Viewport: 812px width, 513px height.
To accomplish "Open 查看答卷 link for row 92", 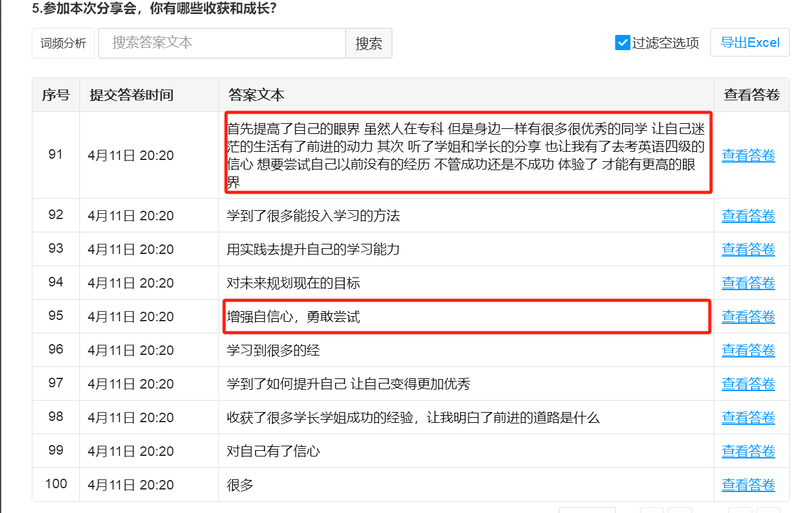I will 748,216.
